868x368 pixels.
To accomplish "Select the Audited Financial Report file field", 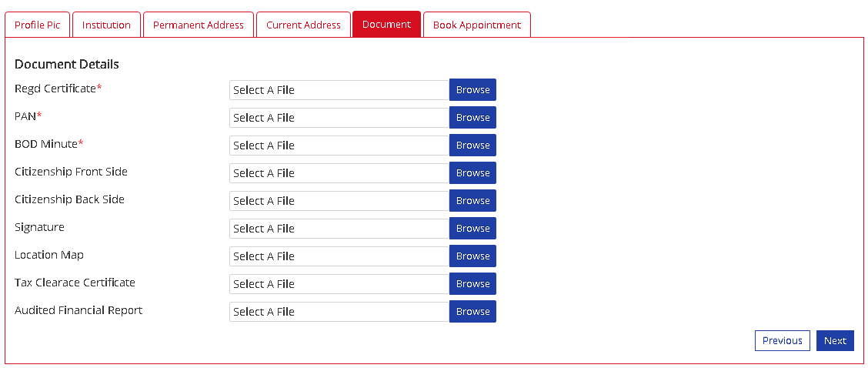I will tap(339, 312).
